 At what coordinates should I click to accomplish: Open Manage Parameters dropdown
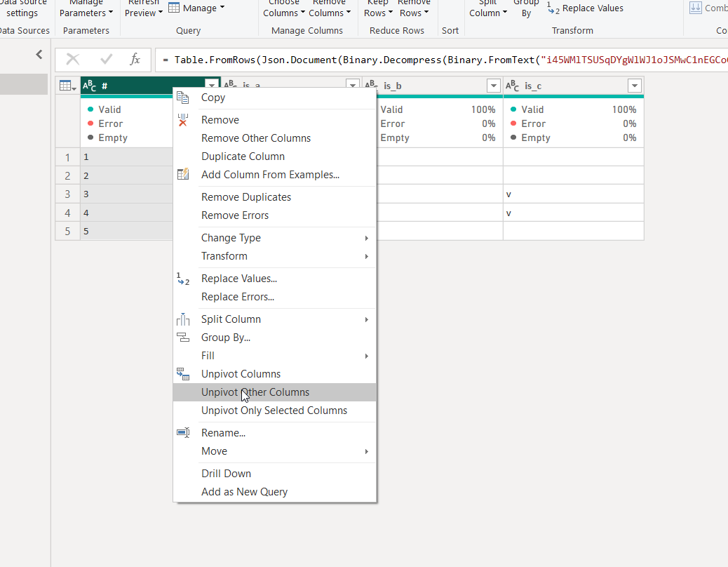pyautogui.click(x=111, y=13)
